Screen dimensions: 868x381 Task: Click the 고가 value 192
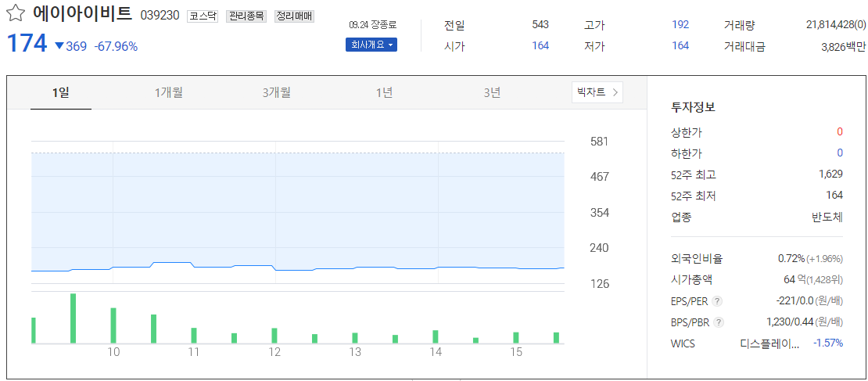[x=680, y=25]
